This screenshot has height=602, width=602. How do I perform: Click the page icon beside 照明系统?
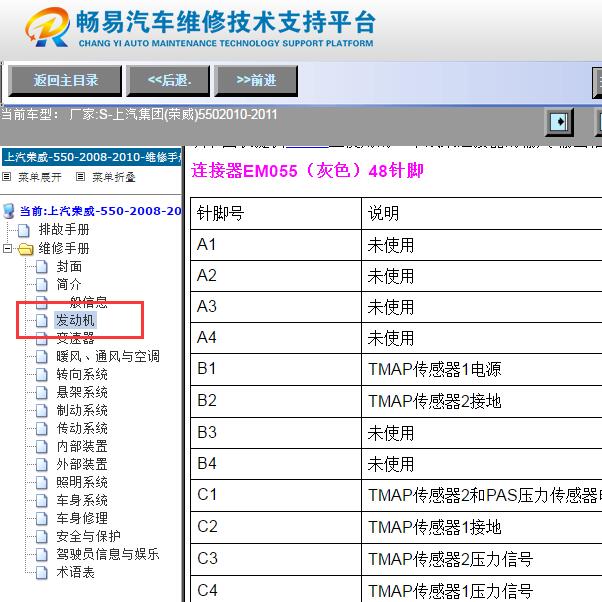coord(41,483)
